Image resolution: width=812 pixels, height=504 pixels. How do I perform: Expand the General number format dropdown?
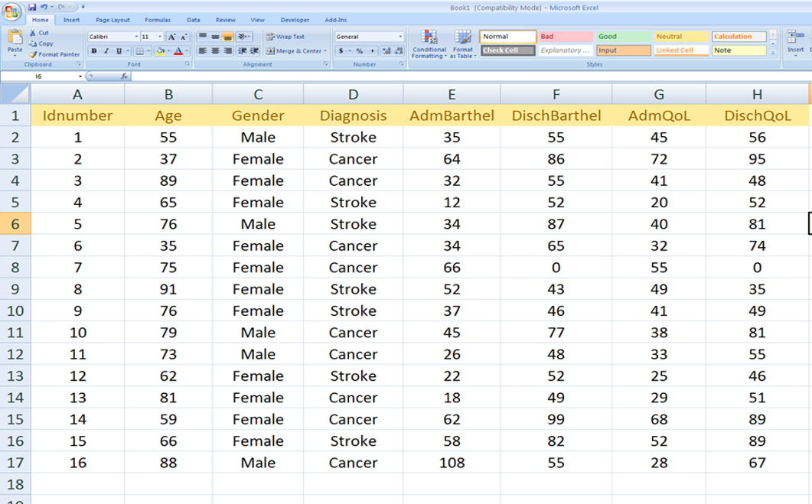[399, 37]
